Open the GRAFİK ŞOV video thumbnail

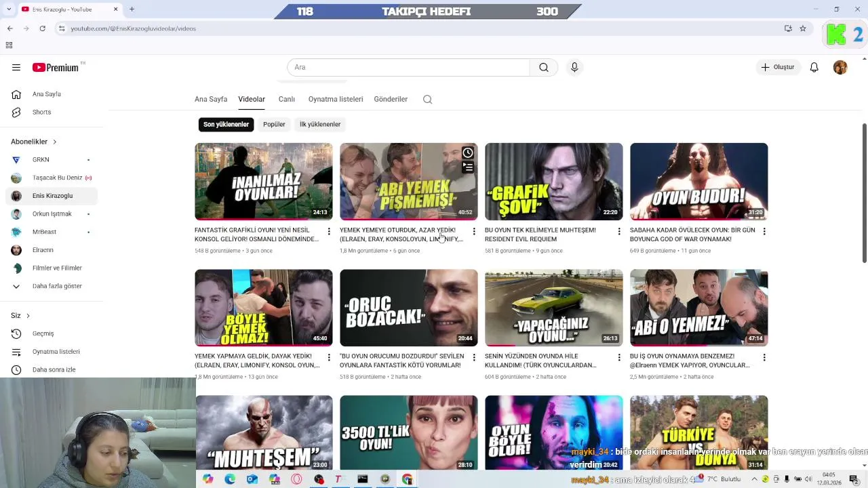(553, 181)
